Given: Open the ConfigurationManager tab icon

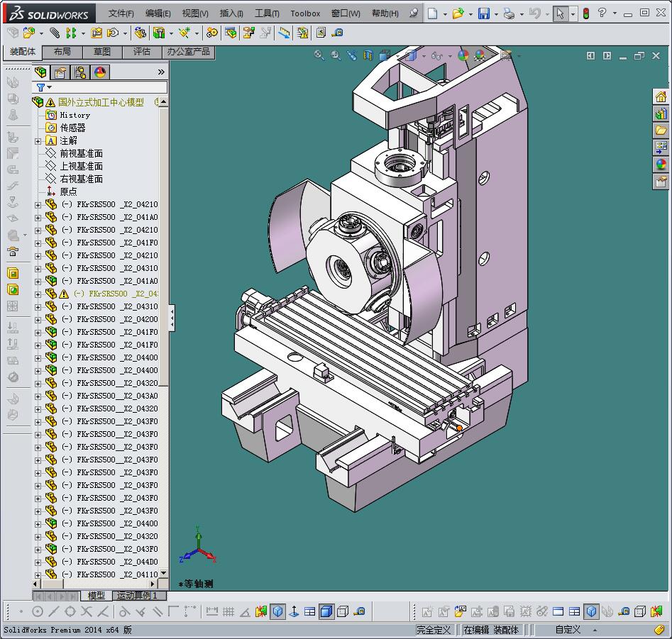Looking at the screenshot, I should coord(80,72).
